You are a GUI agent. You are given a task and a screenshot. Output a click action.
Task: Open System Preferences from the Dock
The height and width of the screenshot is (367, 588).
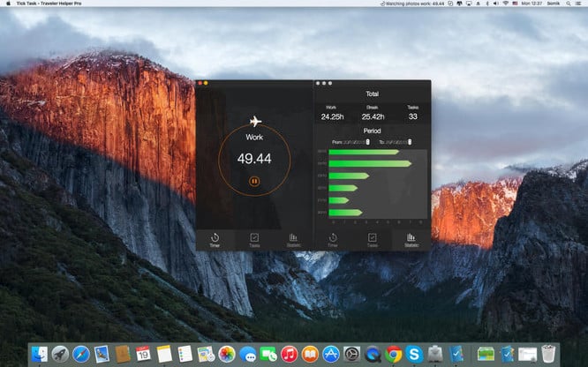click(351, 354)
